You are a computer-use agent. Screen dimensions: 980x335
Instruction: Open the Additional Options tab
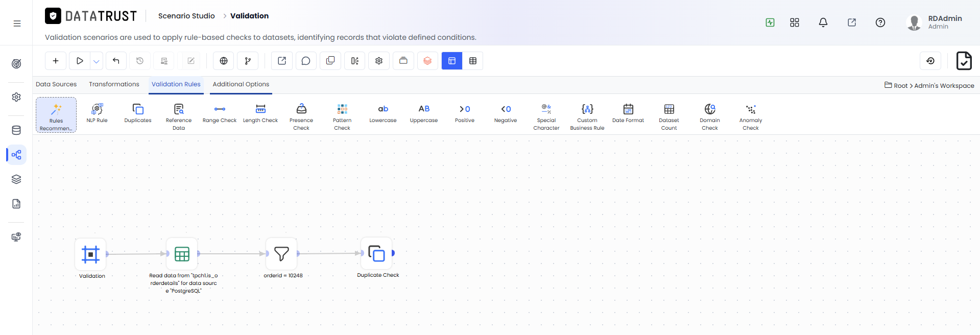coord(241,84)
